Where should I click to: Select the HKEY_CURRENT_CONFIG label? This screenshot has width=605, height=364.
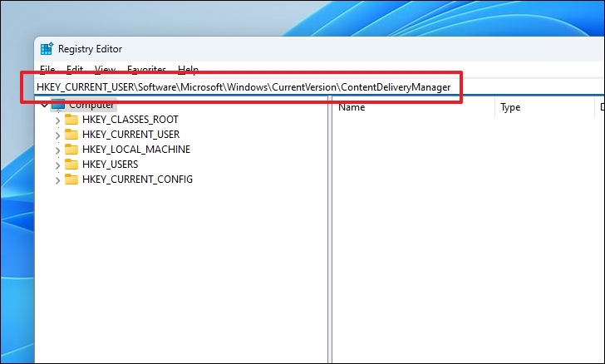pos(137,180)
